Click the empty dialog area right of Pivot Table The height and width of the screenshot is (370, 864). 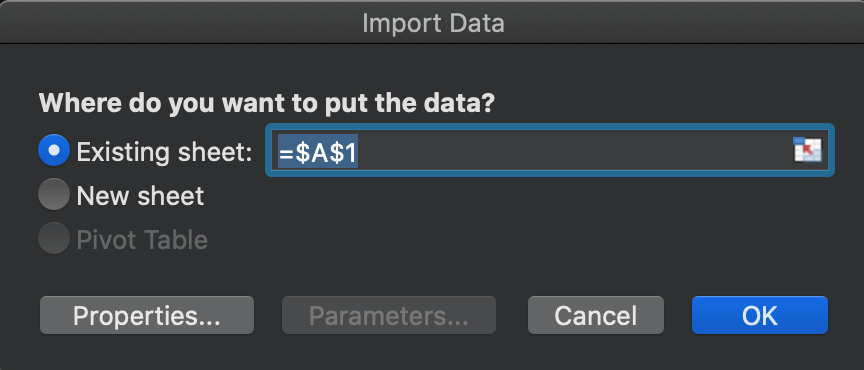point(518,240)
